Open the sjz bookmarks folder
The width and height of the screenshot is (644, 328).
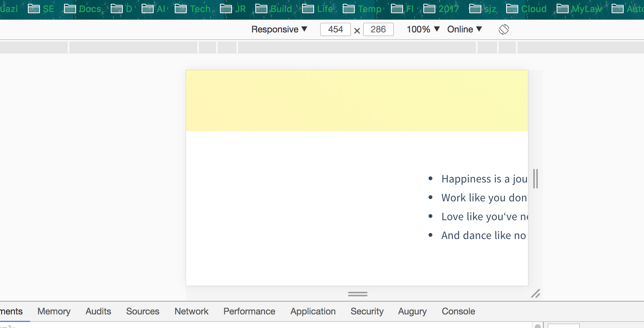pos(483,9)
